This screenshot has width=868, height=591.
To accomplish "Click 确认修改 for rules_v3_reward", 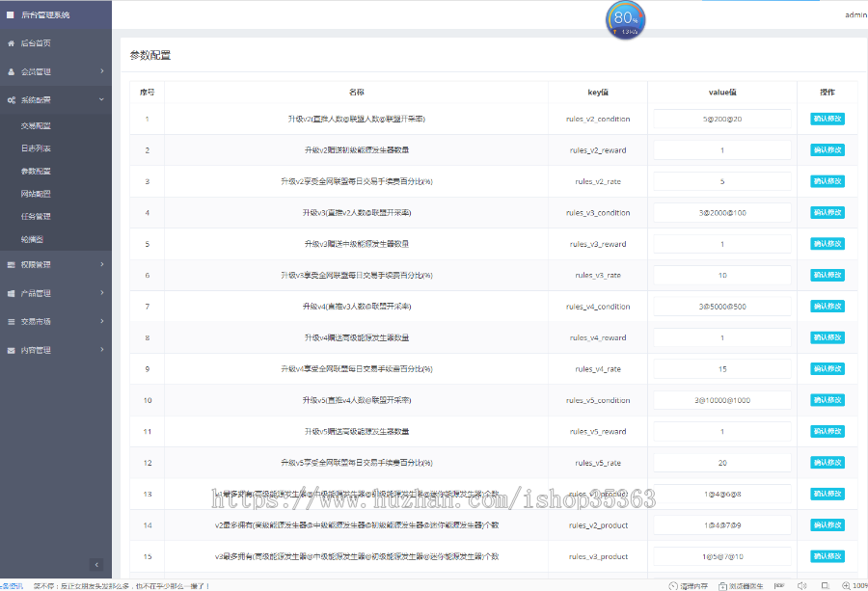I will click(827, 244).
